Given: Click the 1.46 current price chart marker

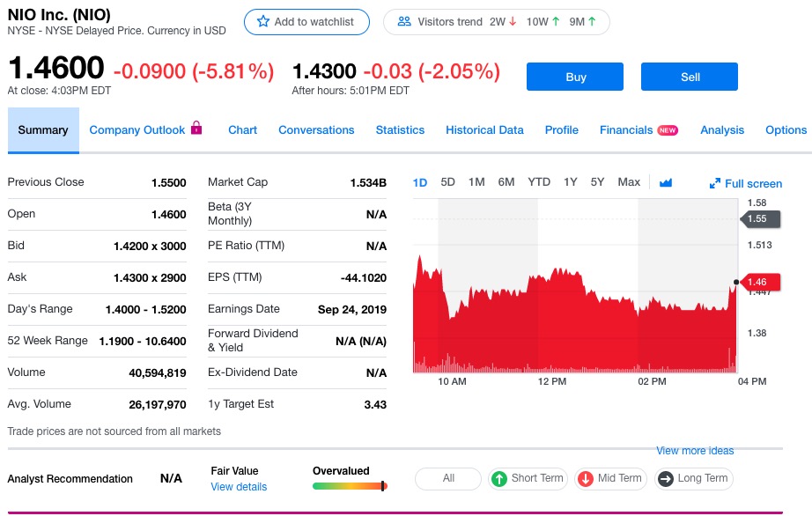Looking at the screenshot, I should tap(760, 282).
